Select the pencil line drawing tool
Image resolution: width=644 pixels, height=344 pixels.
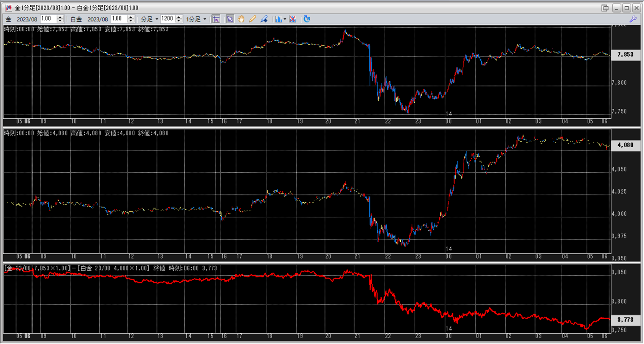click(252, 19)
